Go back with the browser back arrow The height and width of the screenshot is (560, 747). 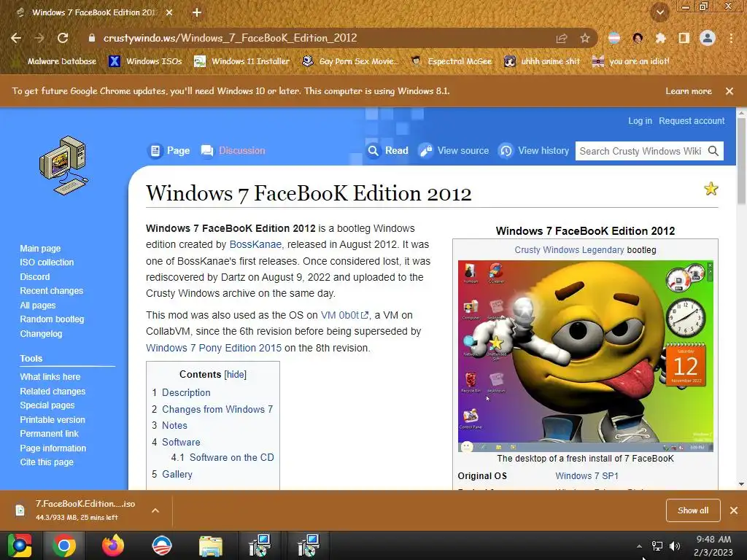(16, 38)
